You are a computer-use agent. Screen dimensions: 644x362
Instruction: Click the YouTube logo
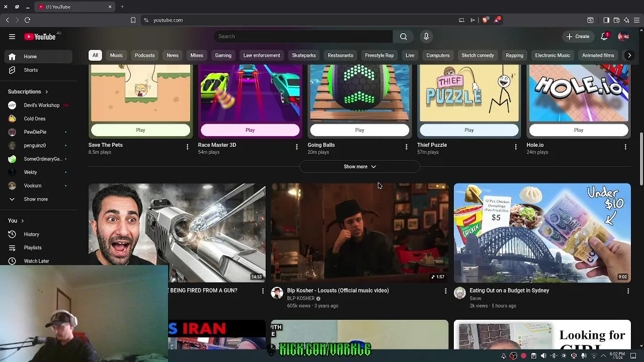click(x=40, y=37)
